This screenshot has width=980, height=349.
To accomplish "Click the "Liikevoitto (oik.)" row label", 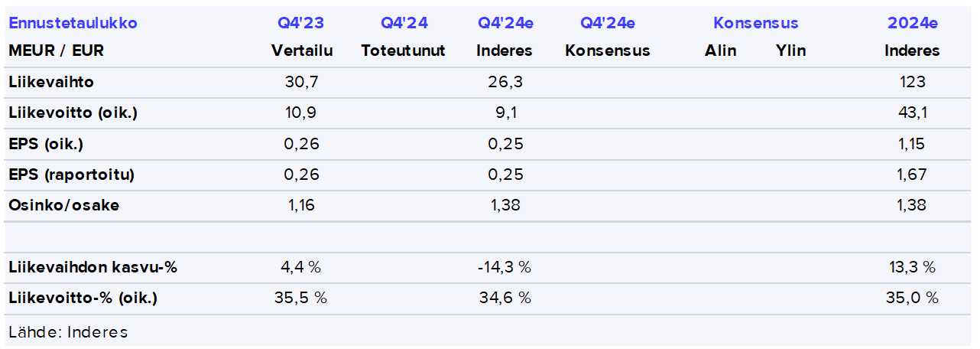I will point(73,113).
